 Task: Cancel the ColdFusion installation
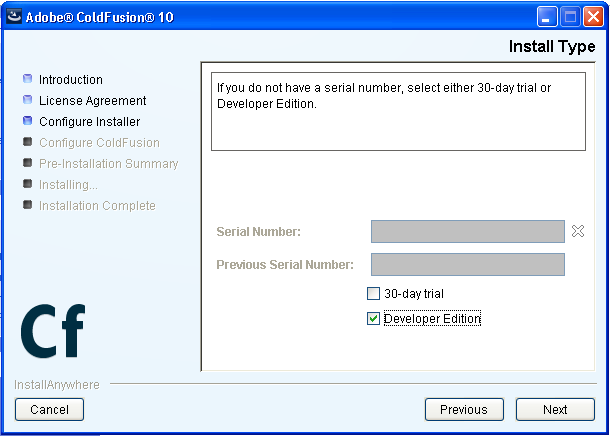click(x=49, y=409)
